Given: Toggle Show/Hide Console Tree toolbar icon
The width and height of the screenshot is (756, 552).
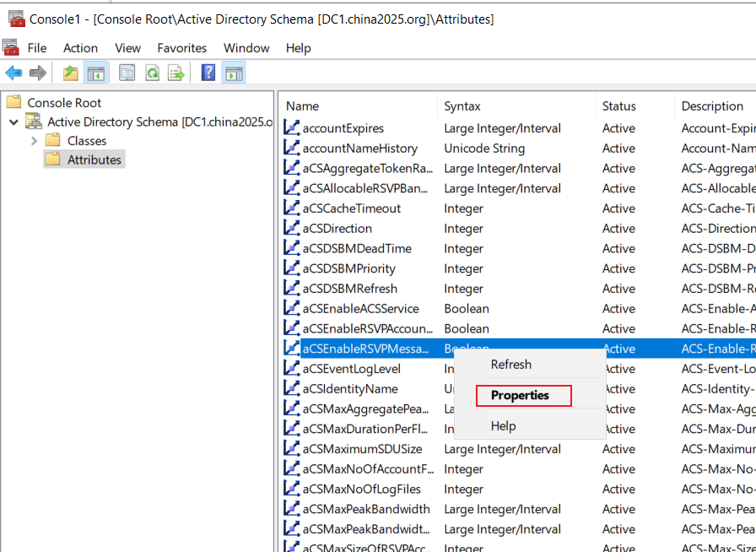Looking at the screenshot, I should [x=95, y=73].
